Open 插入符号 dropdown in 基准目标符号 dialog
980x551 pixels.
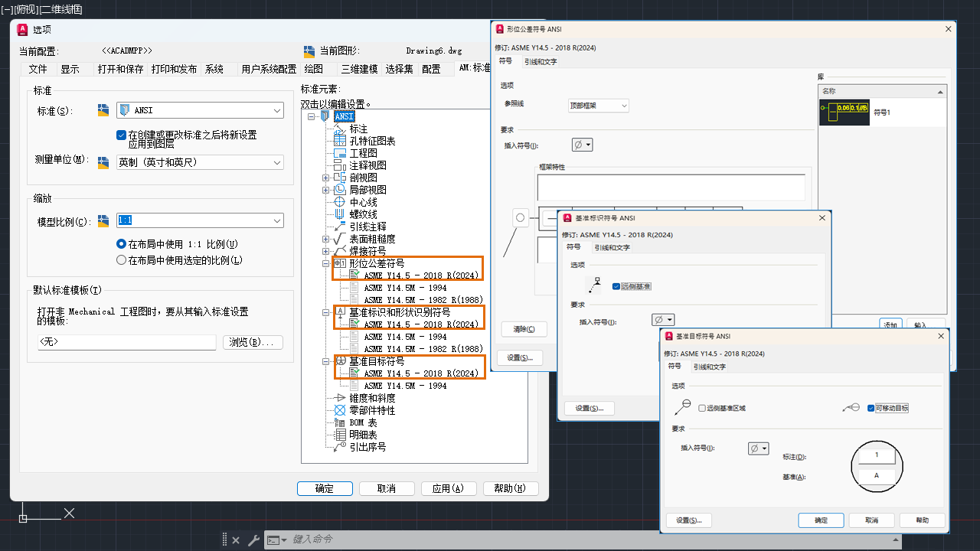[759, 448]
